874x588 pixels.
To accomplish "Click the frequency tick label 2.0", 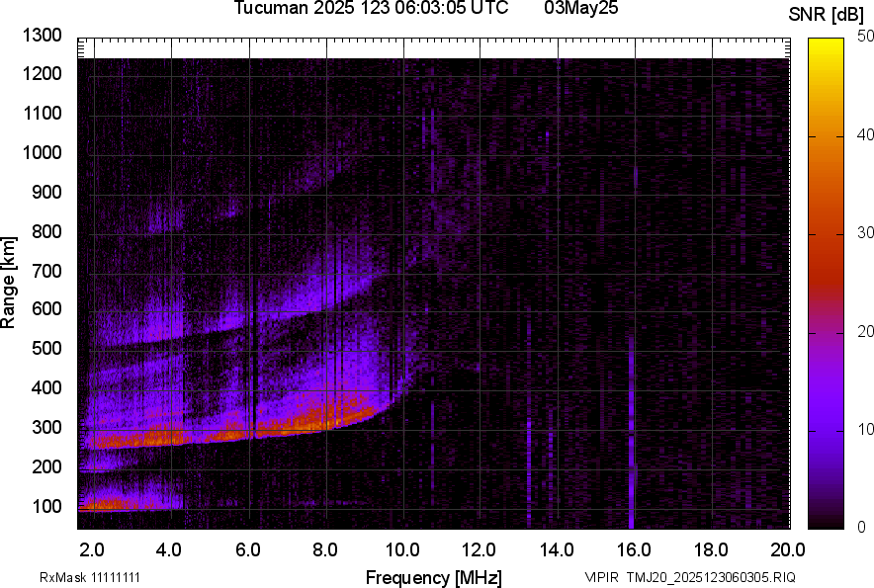I will (92, 550).
